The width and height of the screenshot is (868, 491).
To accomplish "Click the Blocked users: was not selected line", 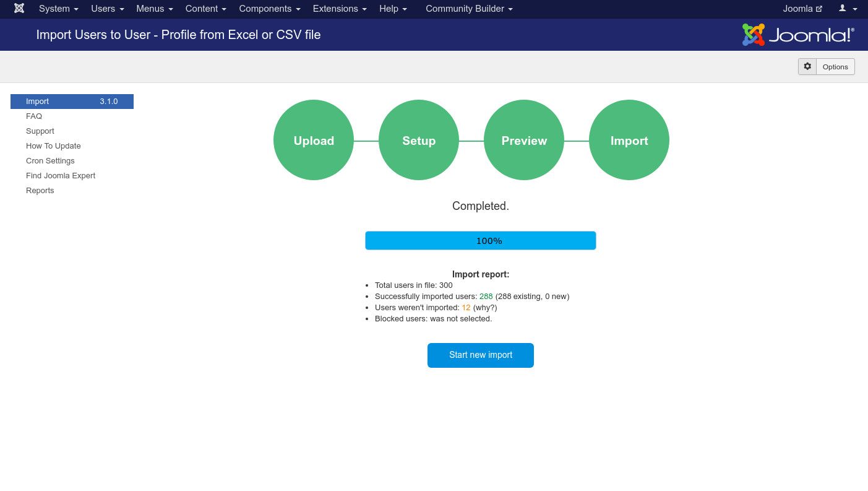I will point(433,319).
